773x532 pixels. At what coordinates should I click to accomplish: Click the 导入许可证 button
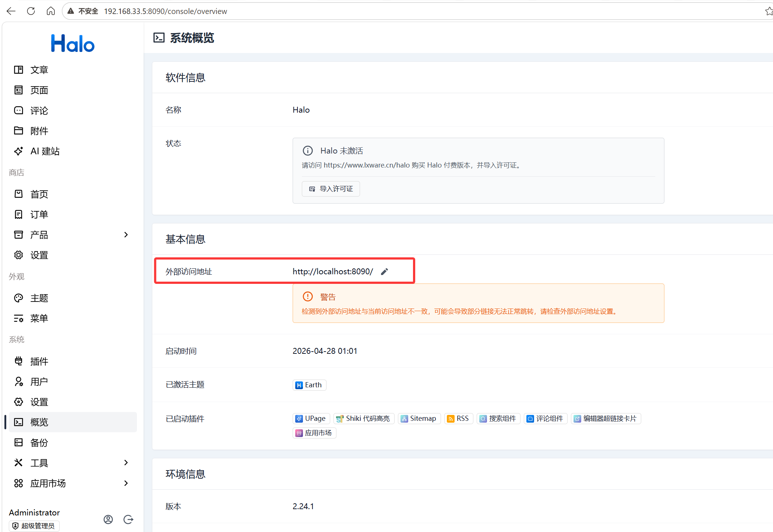point(331,189)
